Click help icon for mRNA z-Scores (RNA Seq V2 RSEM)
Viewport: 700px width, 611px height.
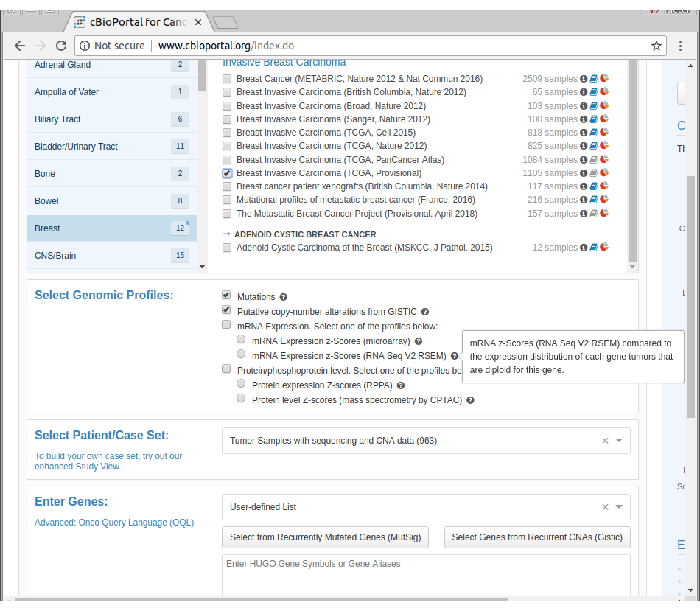tap(455, 355)
